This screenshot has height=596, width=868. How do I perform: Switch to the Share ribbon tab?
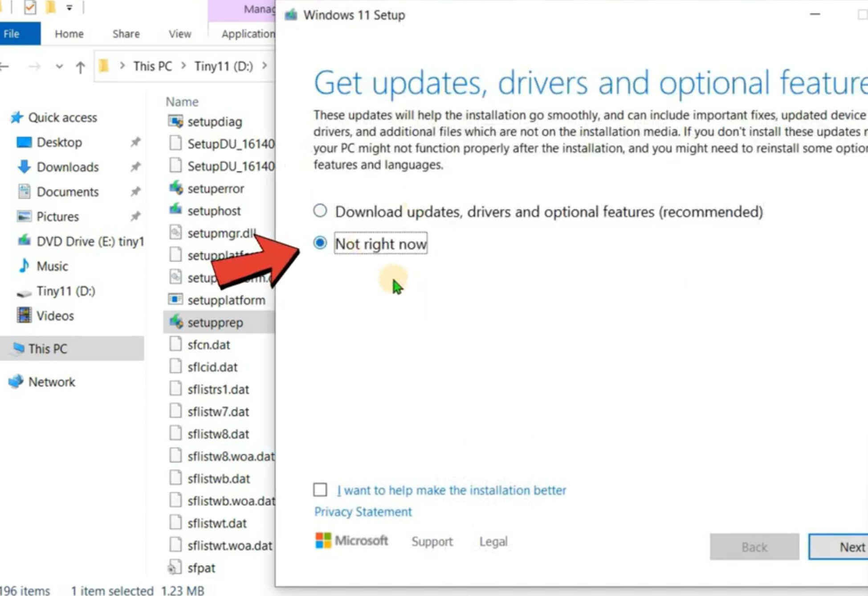click(126, 34)
